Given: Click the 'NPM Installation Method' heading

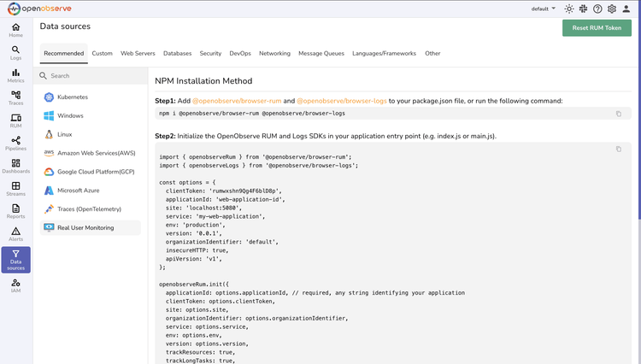Looking at the screenshot, I should [203, 81].
